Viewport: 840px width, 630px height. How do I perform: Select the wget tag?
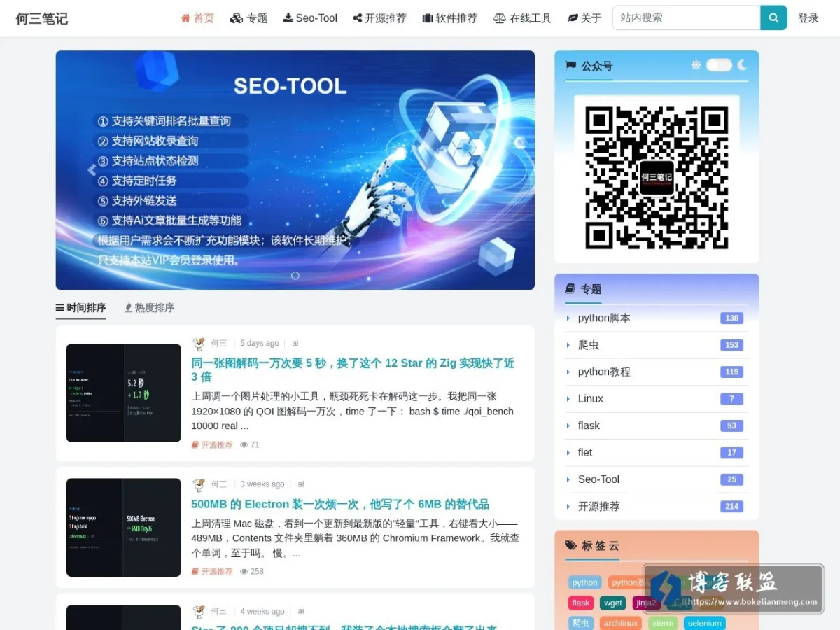coord(613,603)
